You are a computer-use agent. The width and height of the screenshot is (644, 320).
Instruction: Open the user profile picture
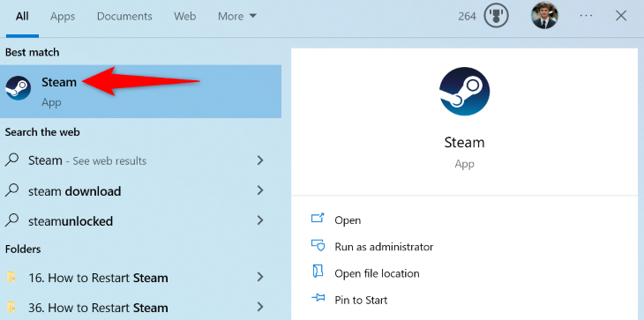coord(544,16)
